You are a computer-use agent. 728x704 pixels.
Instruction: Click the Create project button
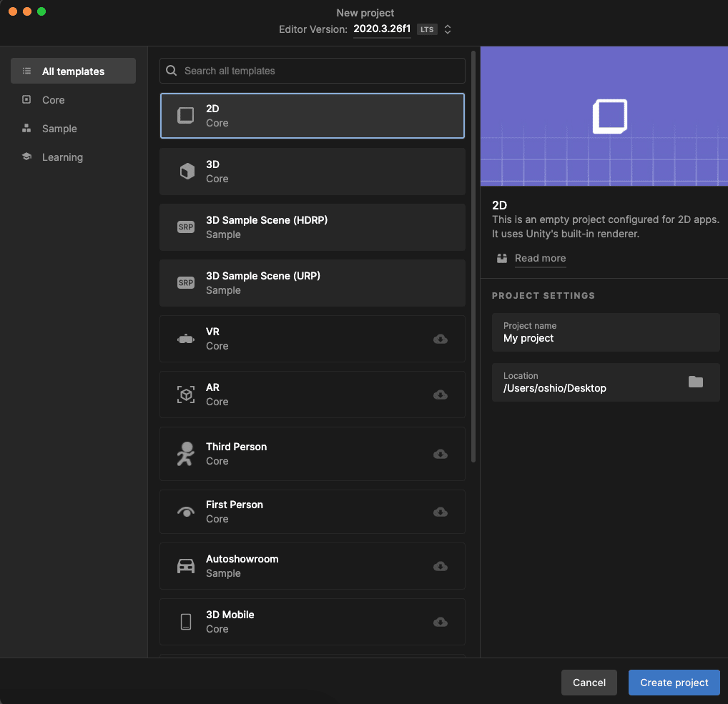(674, 682)
